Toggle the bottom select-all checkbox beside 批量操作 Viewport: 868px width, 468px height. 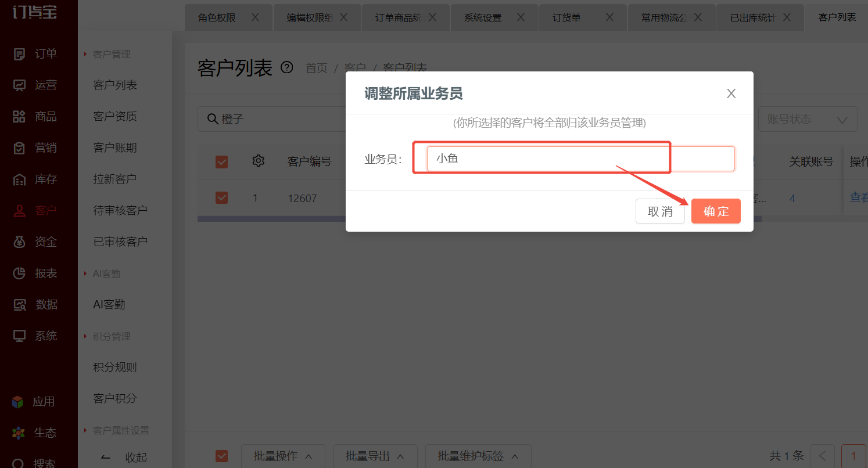pyautogui.click(x=221, y=456)
